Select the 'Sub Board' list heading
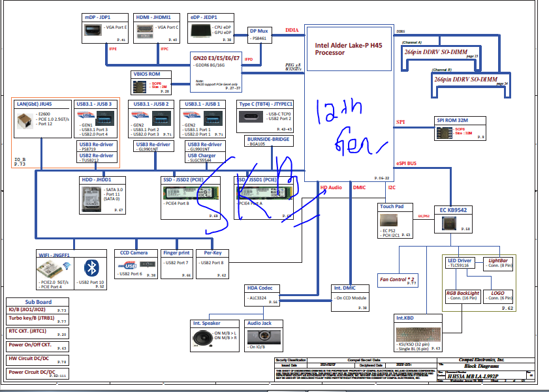 [38, 302]
